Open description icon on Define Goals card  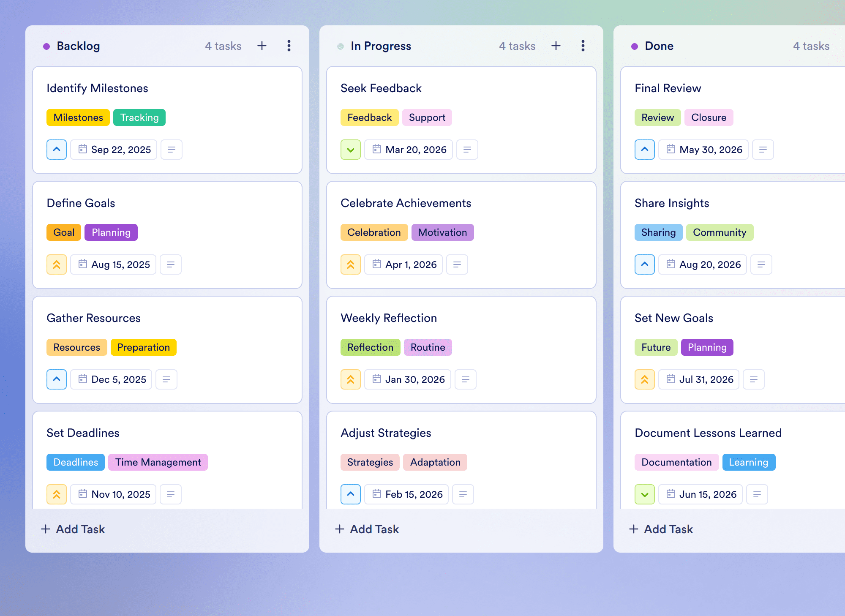pos(171,264)
